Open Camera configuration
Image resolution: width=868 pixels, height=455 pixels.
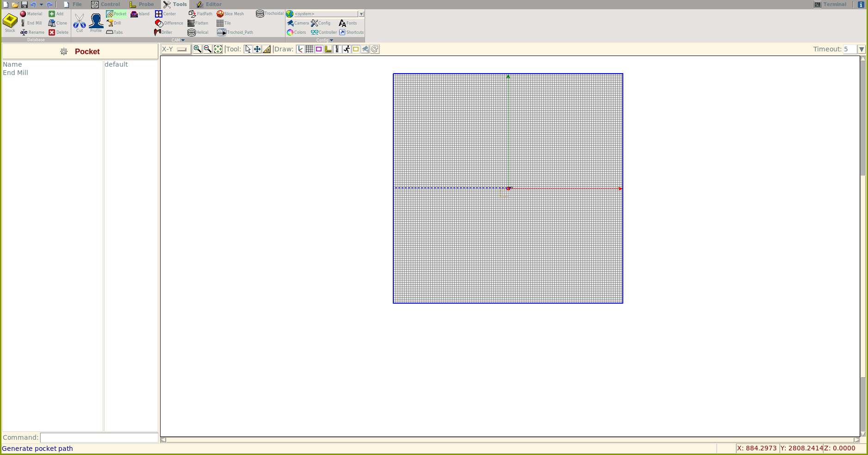[x=298, y=23]
